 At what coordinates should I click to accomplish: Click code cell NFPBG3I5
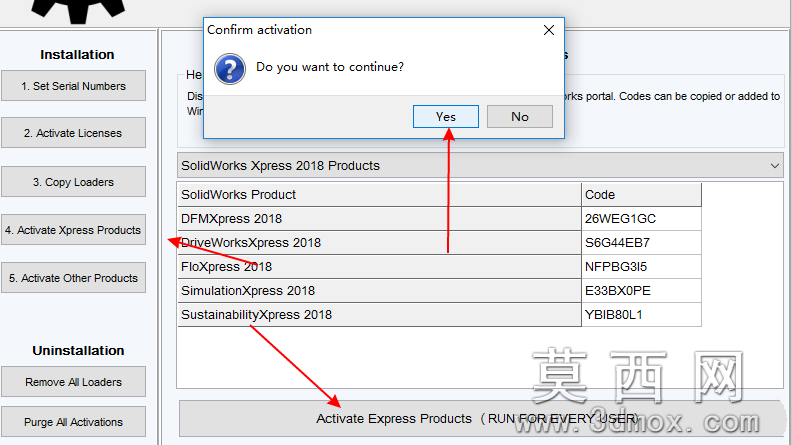[x=641, y=267]
